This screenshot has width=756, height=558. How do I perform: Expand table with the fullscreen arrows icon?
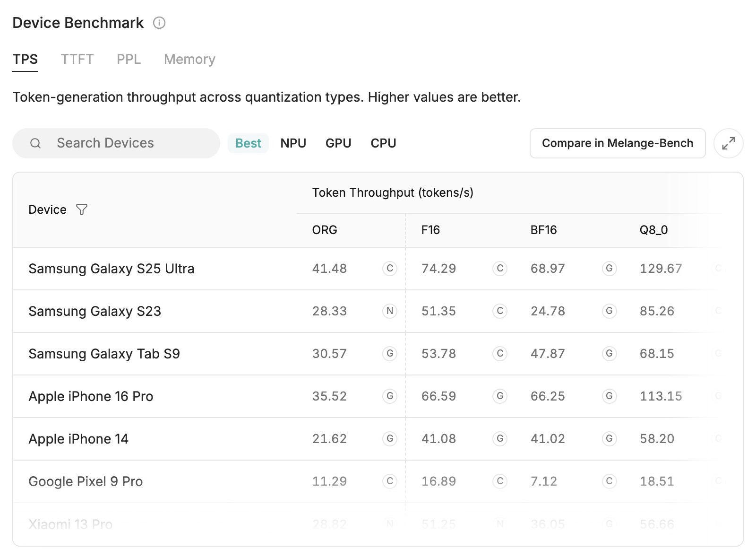(x=729, y=143)
